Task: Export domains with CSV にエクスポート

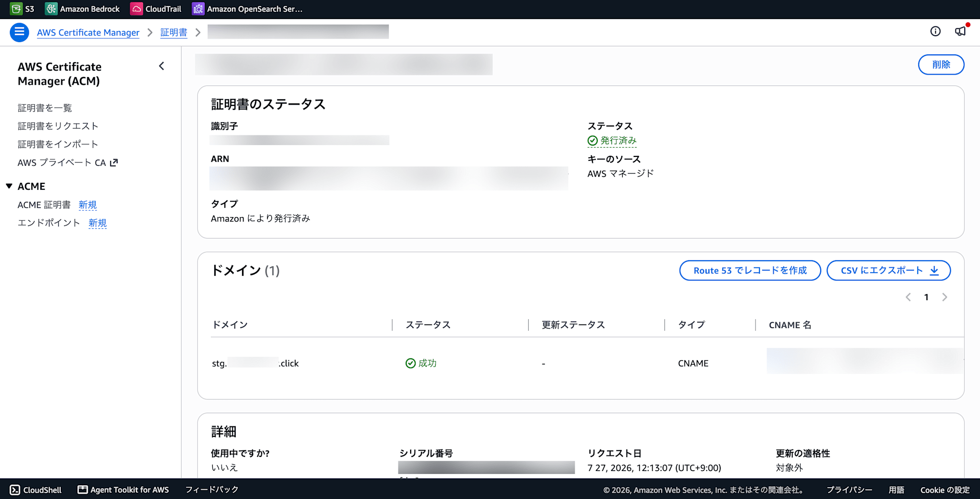Action: (x=888, y=271)
